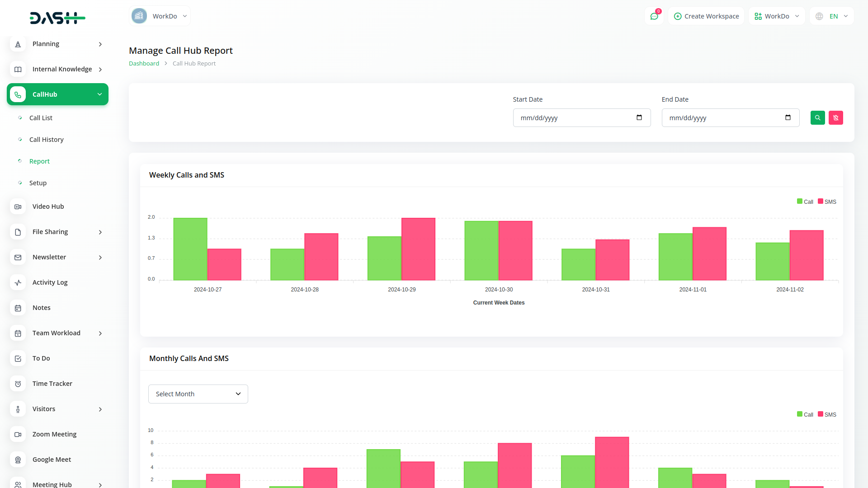Screen dimensions: 868x488
Task: Click the pink SMS bar for 2024-10-29
Action: click(x=418, y=249)
